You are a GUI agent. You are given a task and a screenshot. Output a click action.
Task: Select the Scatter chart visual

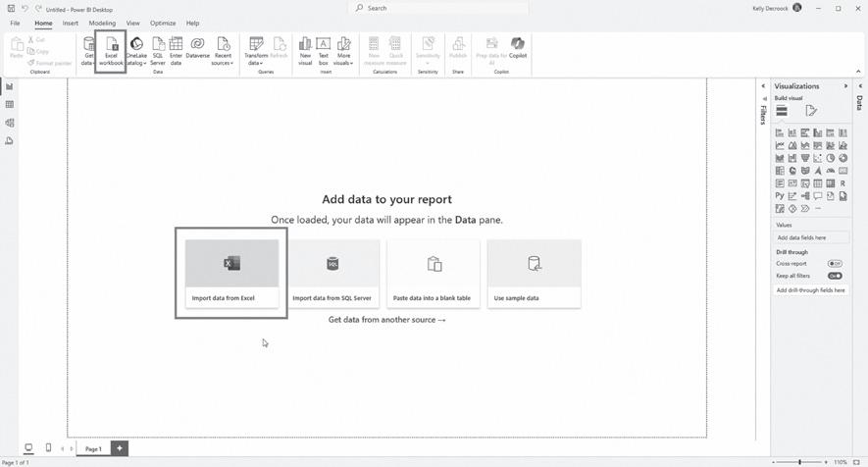click(x=818, y=158)
